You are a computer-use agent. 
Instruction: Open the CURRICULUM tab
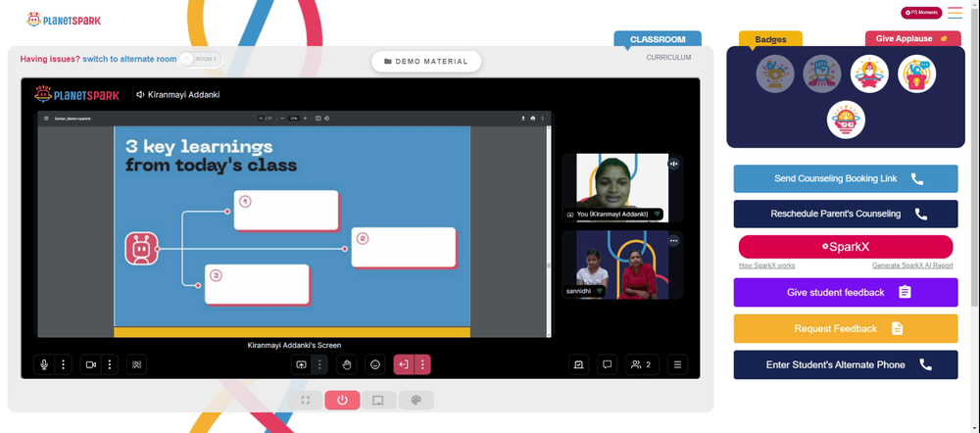coord(668,58)
